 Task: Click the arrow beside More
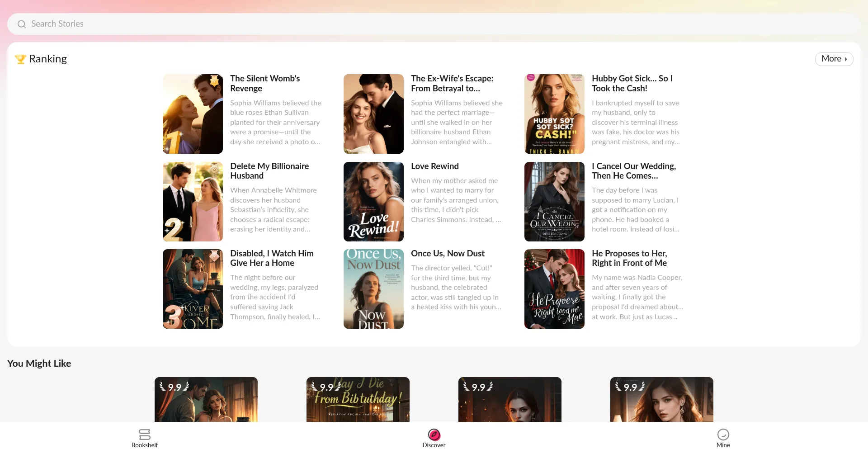pyautogui.click(x=846, y=59)
